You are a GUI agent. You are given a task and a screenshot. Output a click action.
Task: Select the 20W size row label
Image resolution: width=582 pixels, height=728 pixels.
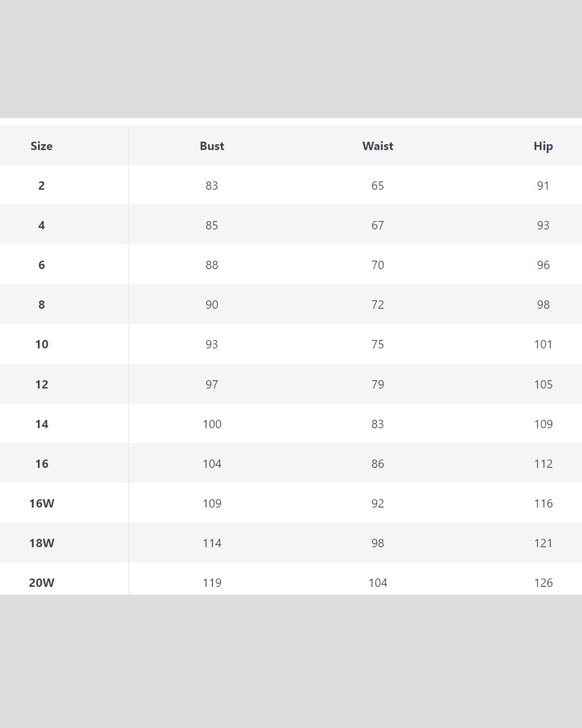tap(41, 582)
